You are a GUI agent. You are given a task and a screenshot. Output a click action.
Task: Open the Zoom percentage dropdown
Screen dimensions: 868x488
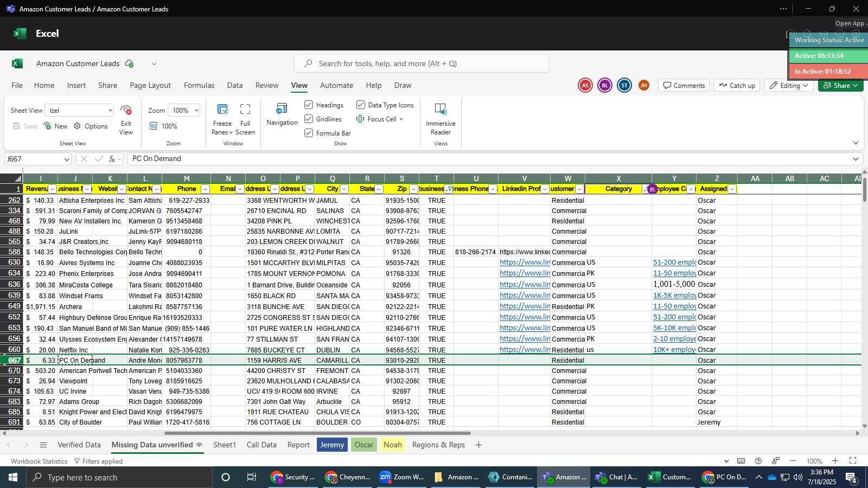pyautogui.click(x=184, y=111)
